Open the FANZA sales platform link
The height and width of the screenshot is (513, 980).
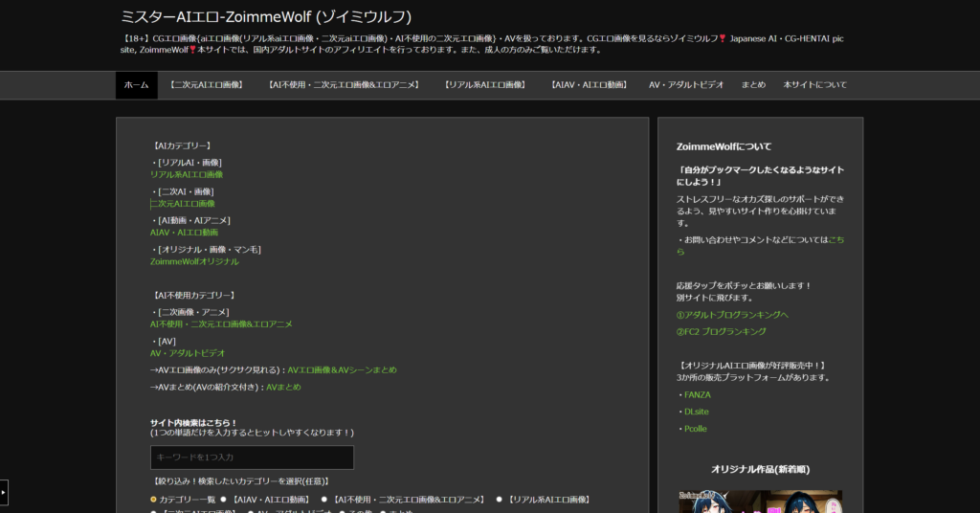click(698, 395)
